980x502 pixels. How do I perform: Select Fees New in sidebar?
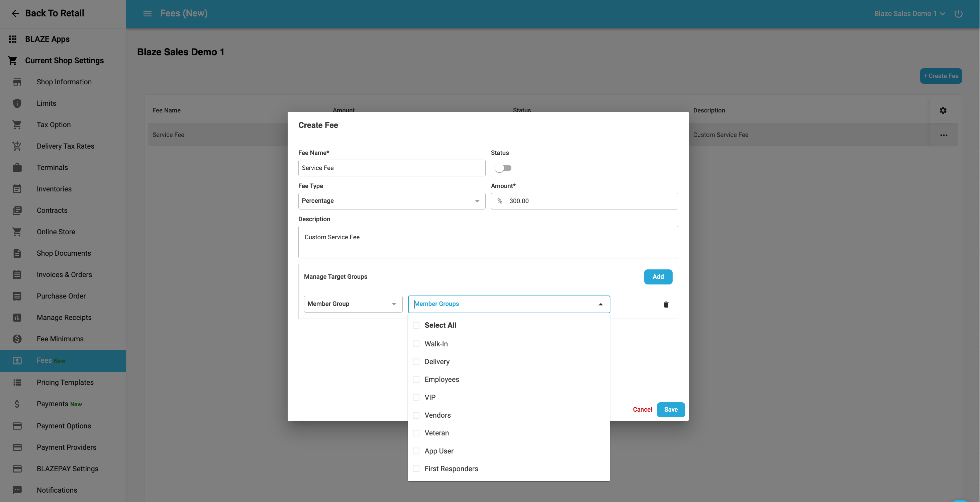pos(63,360)
